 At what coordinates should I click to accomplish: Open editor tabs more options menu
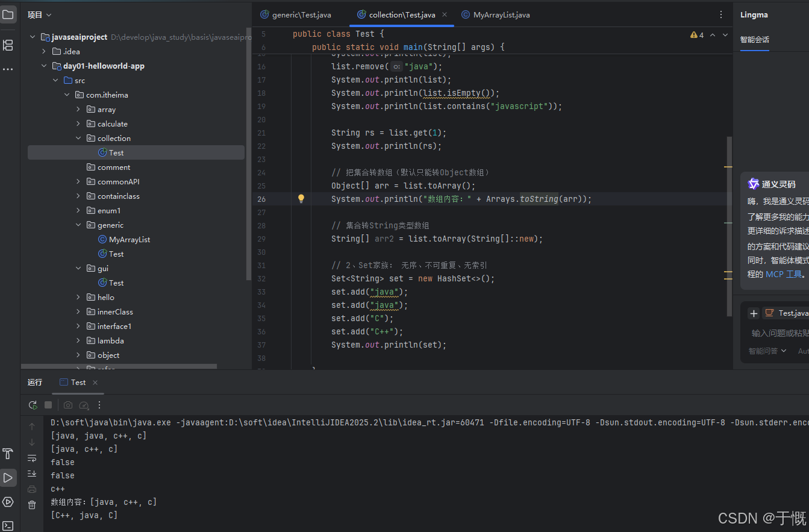coord(721,14)
